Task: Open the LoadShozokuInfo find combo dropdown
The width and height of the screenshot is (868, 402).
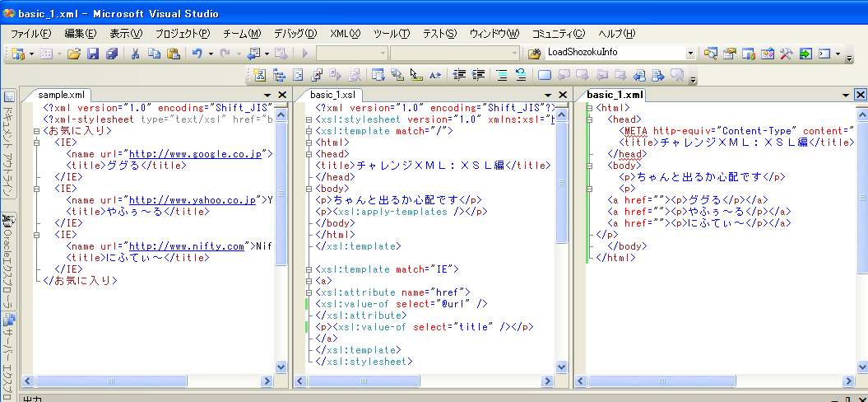Action: click(x=689, y=54)
